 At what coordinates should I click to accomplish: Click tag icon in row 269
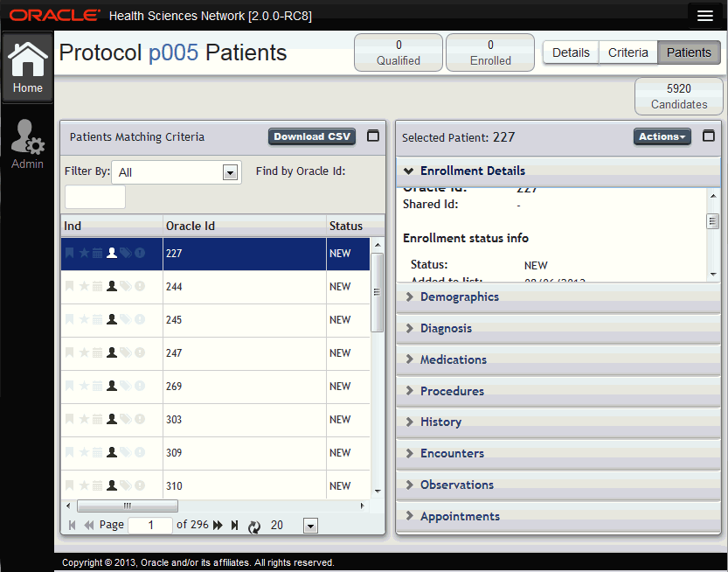coord(126,386)
